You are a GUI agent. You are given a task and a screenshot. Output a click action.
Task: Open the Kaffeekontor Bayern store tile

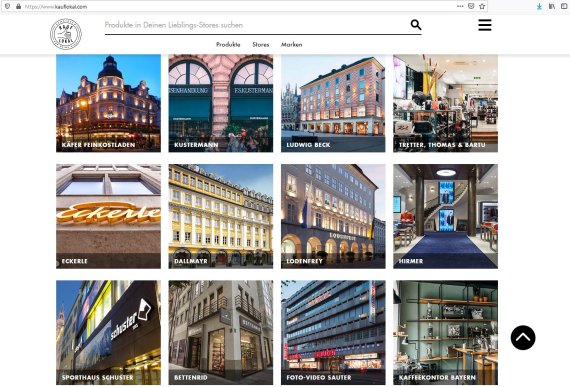coord(445,332)
